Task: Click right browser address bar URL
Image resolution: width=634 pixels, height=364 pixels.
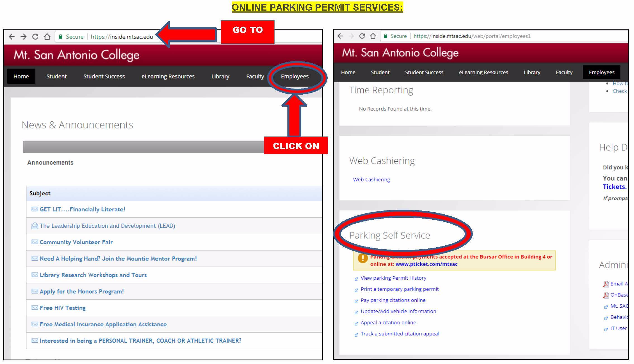Action: point(472,36)
